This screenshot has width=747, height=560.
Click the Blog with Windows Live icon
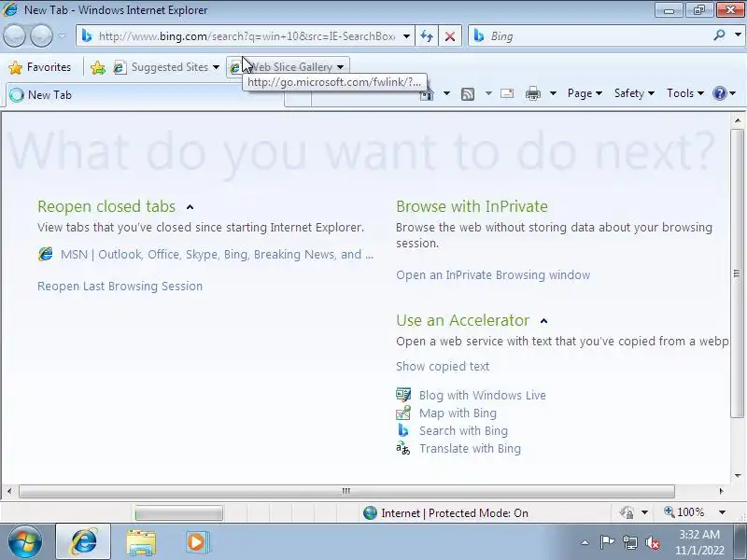pos(403,395)
